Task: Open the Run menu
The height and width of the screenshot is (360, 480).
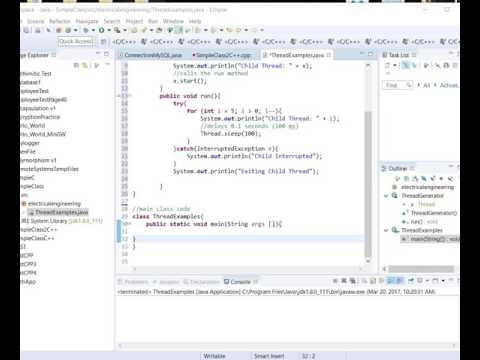Action: 153,21
